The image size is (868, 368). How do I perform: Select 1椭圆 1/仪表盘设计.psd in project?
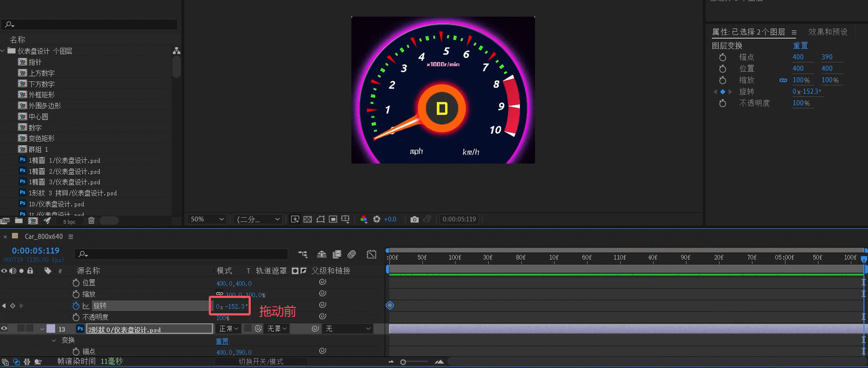[64, 160]
